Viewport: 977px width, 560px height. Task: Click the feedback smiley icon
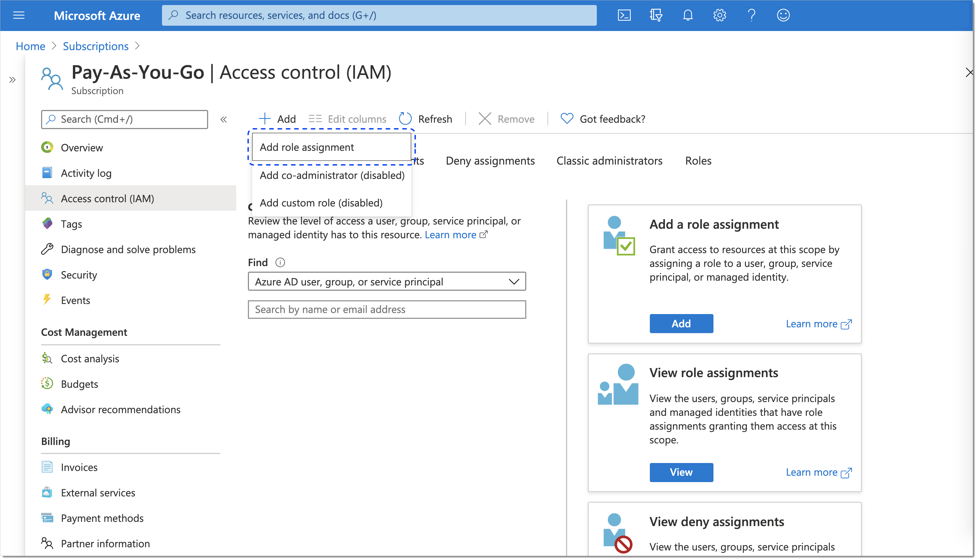(783, 15)
